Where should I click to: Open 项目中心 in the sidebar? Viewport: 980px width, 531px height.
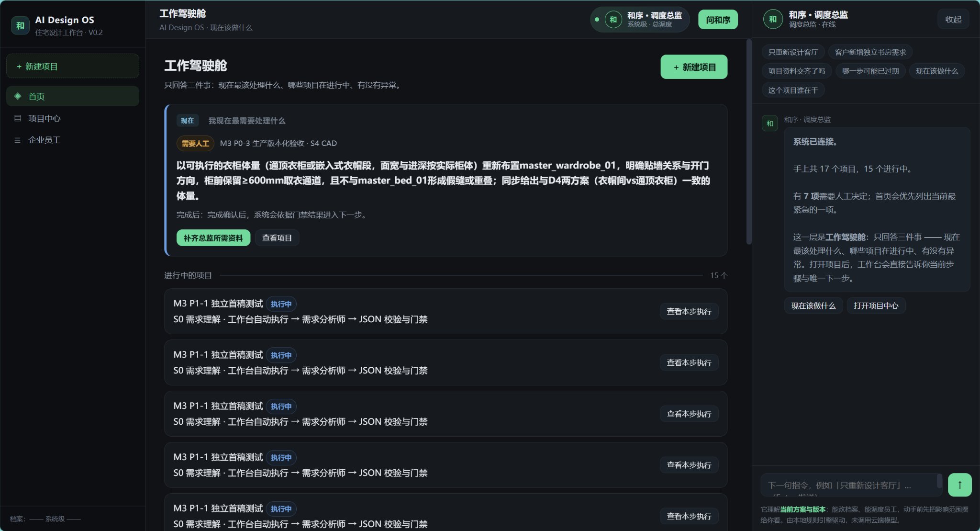(73, 118)
